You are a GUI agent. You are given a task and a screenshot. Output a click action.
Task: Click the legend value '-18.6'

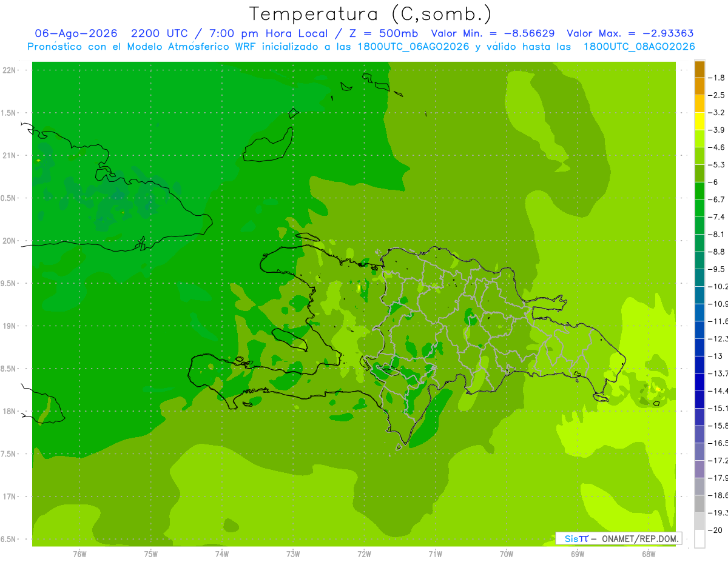(718, 495)
